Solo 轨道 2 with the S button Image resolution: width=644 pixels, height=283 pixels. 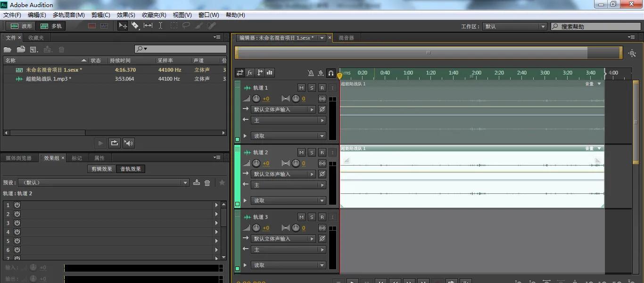[x=312, y=152]
